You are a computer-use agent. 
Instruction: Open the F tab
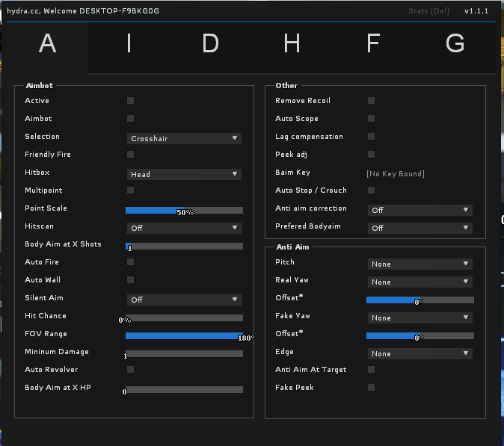[x=372, y=45]
